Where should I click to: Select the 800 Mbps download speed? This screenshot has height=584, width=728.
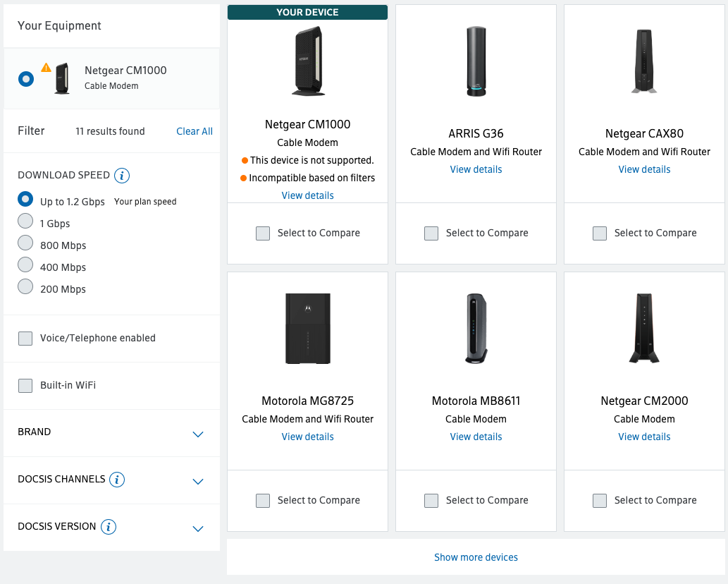[x=25, y=243]
